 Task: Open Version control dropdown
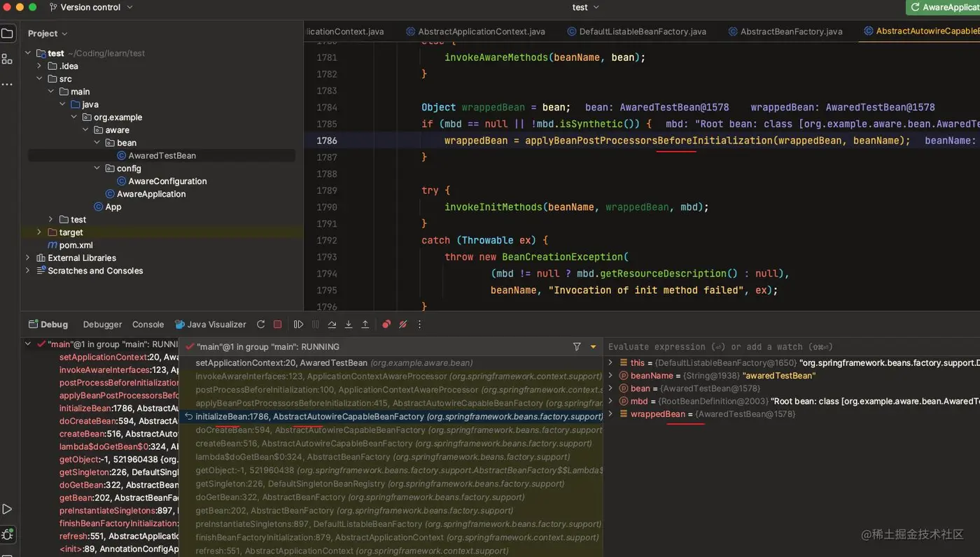91,7
